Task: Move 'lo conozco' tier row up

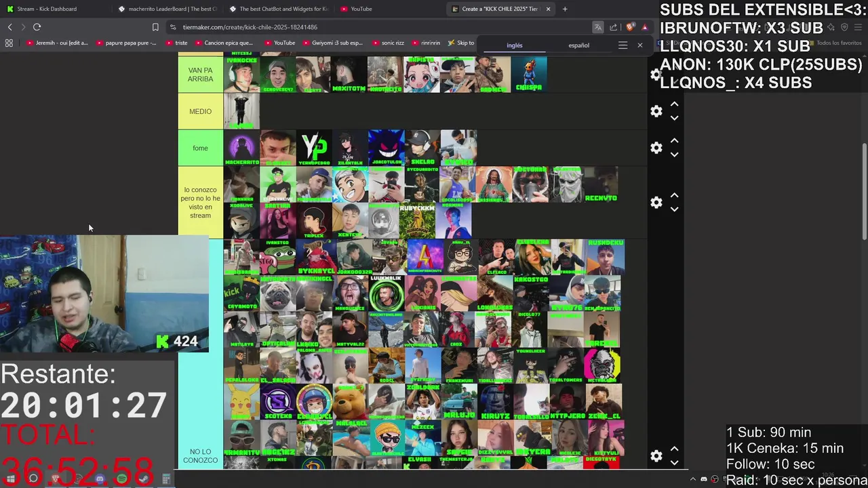Action: point(674,196)
